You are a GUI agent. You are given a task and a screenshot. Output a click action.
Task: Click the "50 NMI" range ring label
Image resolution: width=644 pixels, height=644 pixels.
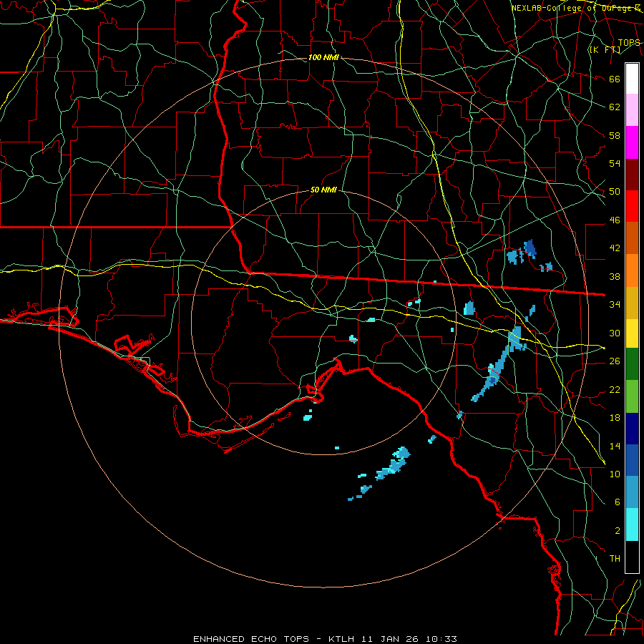click(323, 190)
